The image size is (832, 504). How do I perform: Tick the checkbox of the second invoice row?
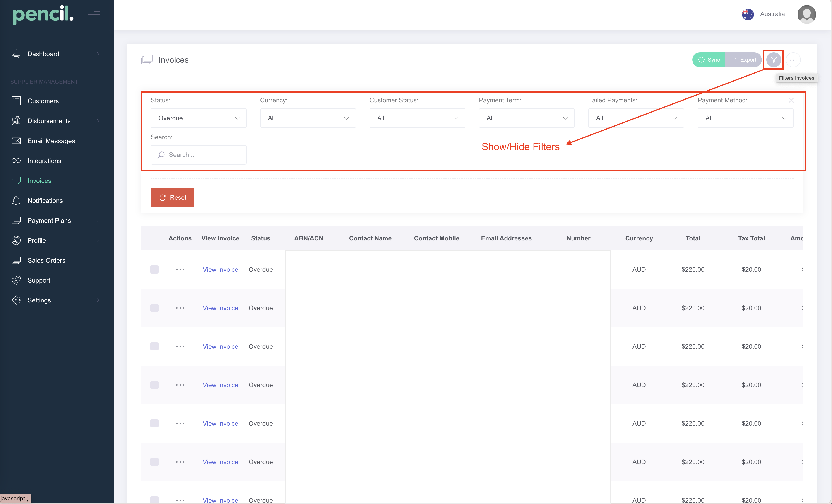pos(154,308)
